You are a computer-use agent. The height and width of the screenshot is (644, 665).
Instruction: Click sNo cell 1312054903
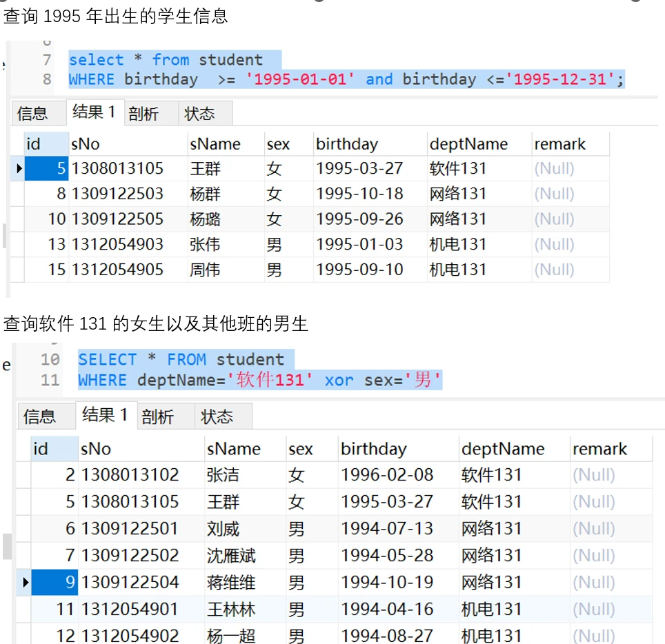tap(117, 244)
